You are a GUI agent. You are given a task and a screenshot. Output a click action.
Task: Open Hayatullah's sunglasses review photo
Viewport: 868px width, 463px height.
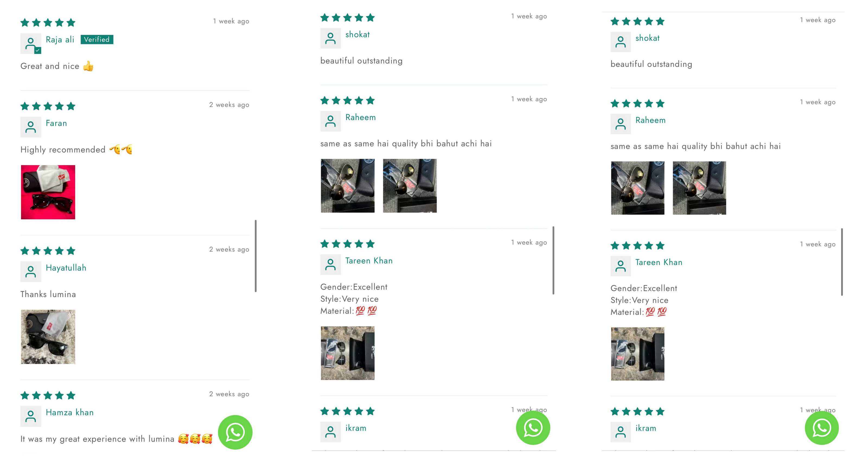pos(48,337)
